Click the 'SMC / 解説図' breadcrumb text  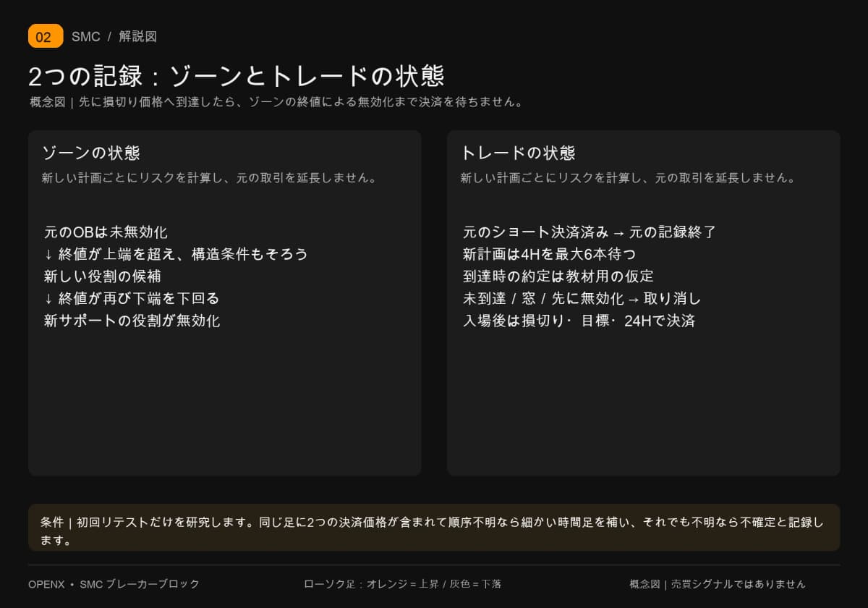(x=114, y=37)
